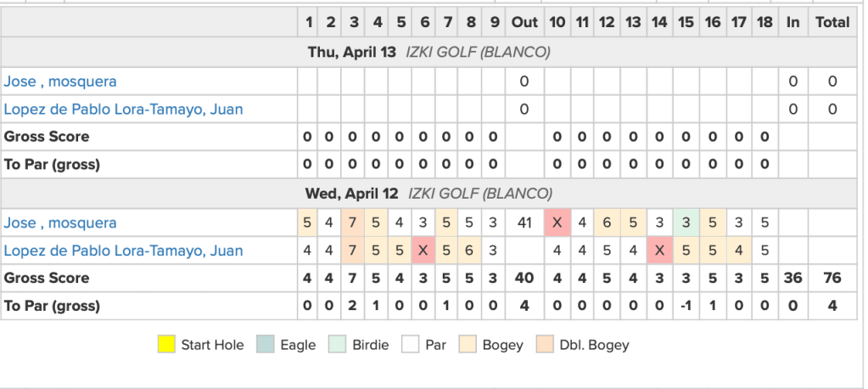Click the Birdie legend color swatch
This screenshot has height=389, width=868.
(x=338, y=345)
